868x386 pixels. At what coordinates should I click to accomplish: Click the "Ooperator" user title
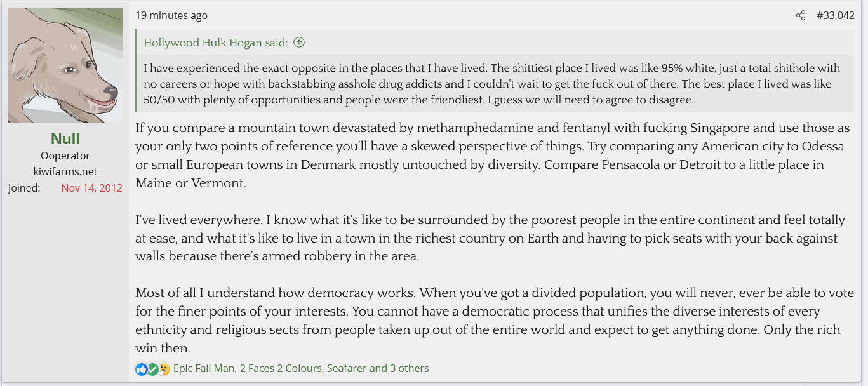tap(65, 156)
